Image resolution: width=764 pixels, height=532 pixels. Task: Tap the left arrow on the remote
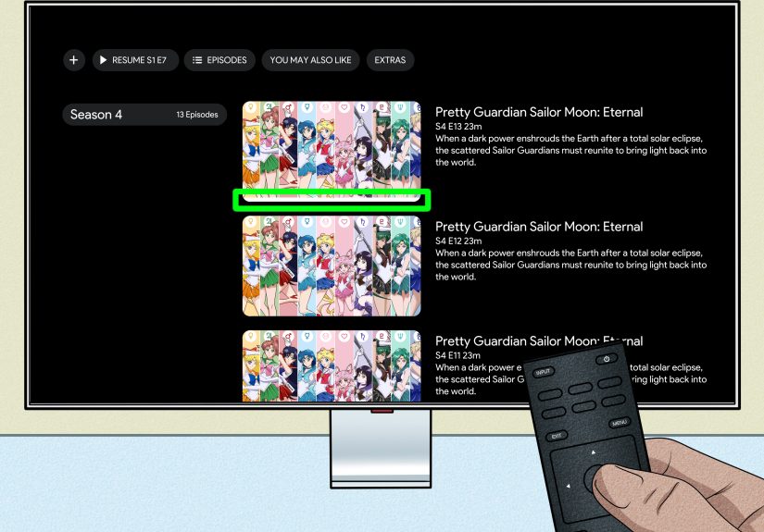click(568, 486)
